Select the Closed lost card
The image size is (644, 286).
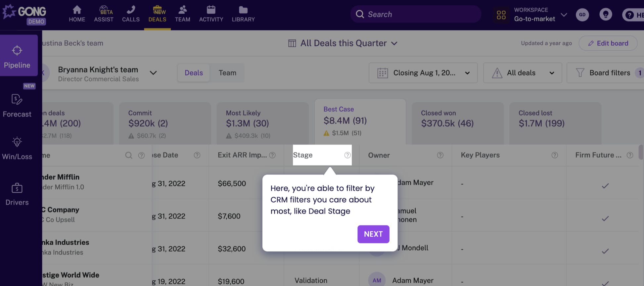[555, 123]
